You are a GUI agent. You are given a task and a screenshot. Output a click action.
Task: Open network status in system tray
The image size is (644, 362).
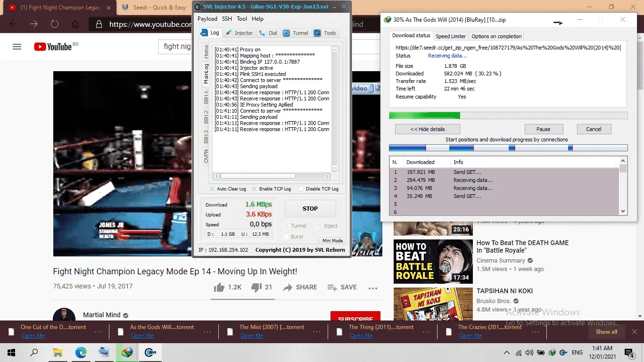coord(519,353)
